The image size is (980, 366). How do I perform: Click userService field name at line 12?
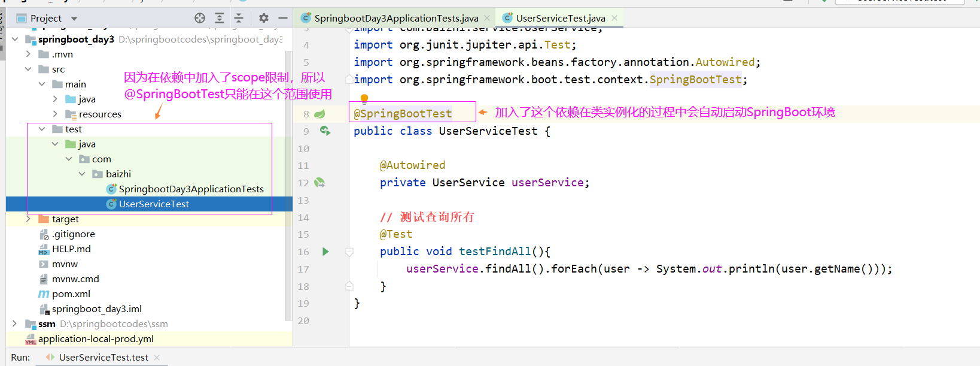(x=547, y=183)
